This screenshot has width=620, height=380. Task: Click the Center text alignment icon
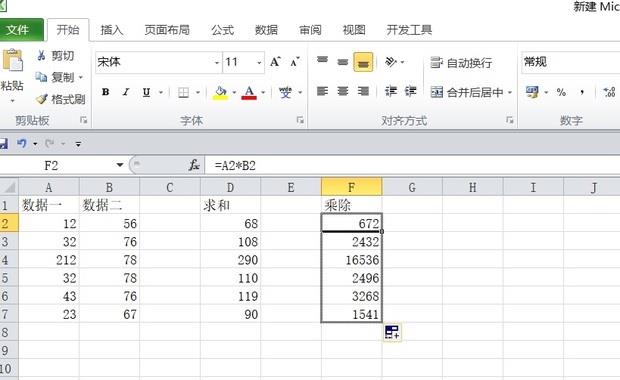tap(343, 92)
